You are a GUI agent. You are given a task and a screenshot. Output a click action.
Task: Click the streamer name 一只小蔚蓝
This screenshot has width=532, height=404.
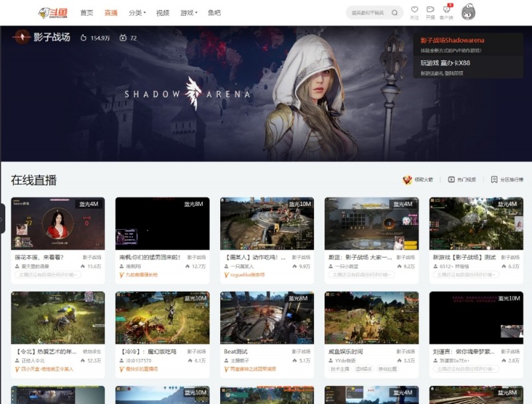(346, 266)
